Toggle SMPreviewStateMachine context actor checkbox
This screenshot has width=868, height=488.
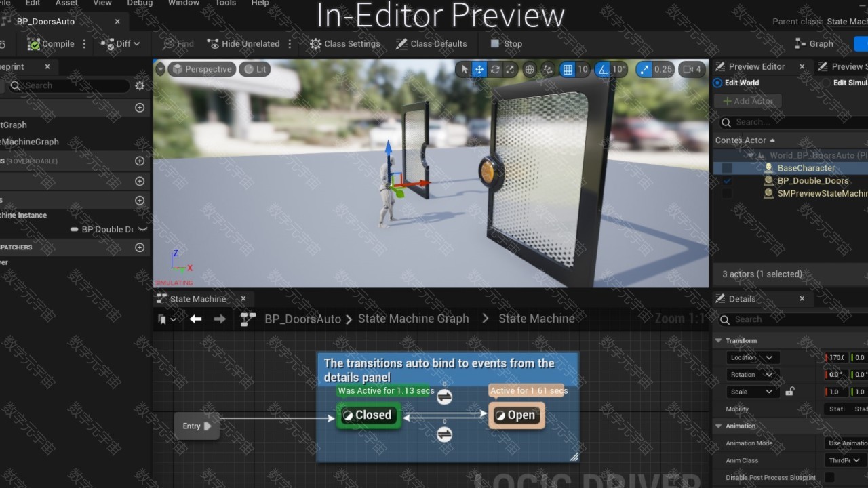(x=727, y=194)
